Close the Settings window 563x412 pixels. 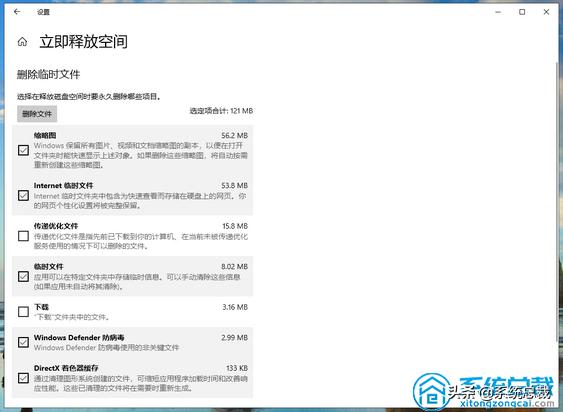[546, 12]
